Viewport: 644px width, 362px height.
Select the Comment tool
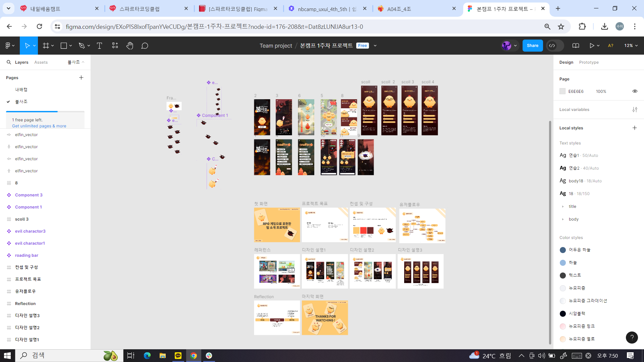click(145, 46)
